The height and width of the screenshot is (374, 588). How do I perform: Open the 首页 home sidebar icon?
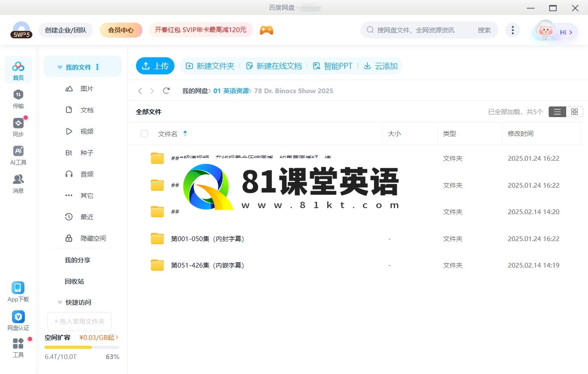coord(18,70)
